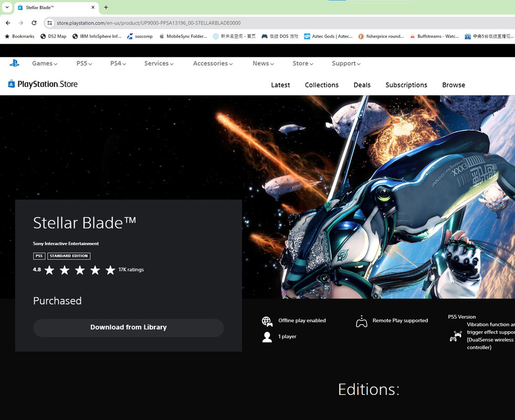
Task: Click Download from Library button
Action: pos(129,328)
